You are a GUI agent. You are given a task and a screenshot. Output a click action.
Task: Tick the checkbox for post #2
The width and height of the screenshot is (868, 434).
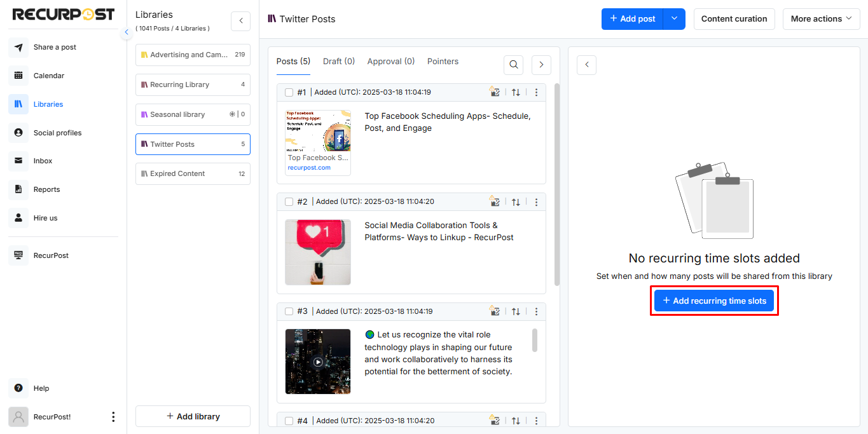[x=289, y=202]
